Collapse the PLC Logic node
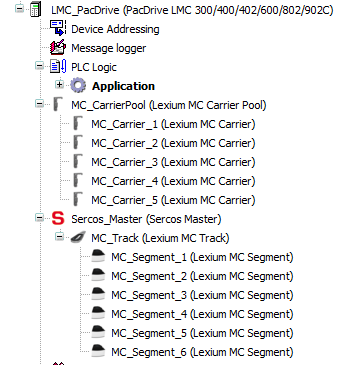This screenshot has width=364, height=365. pyautogui.click(x=39, y=66)
